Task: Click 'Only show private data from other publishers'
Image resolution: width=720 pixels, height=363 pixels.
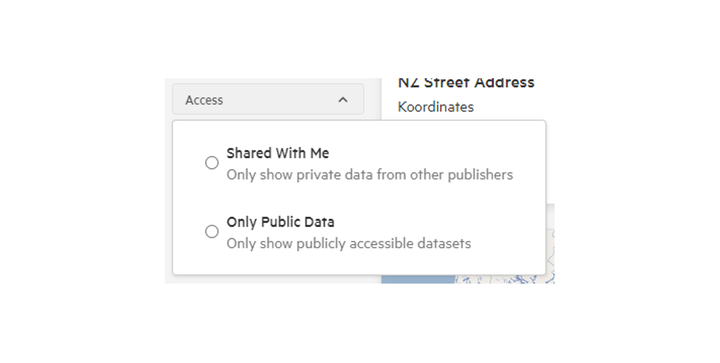Action: [x=370, y=175]
